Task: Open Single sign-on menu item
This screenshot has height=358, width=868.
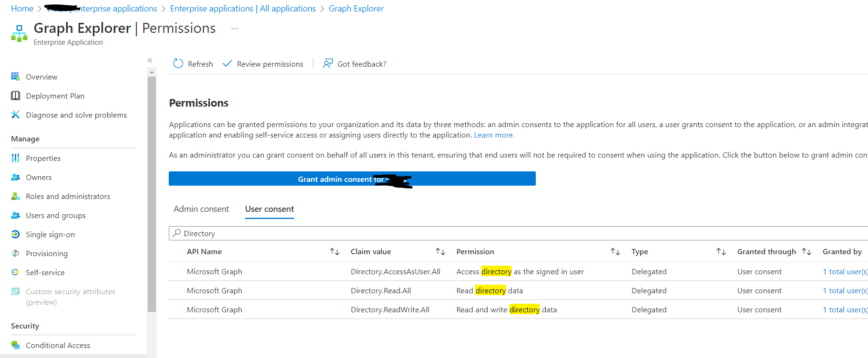Action: tap(50, 234)
